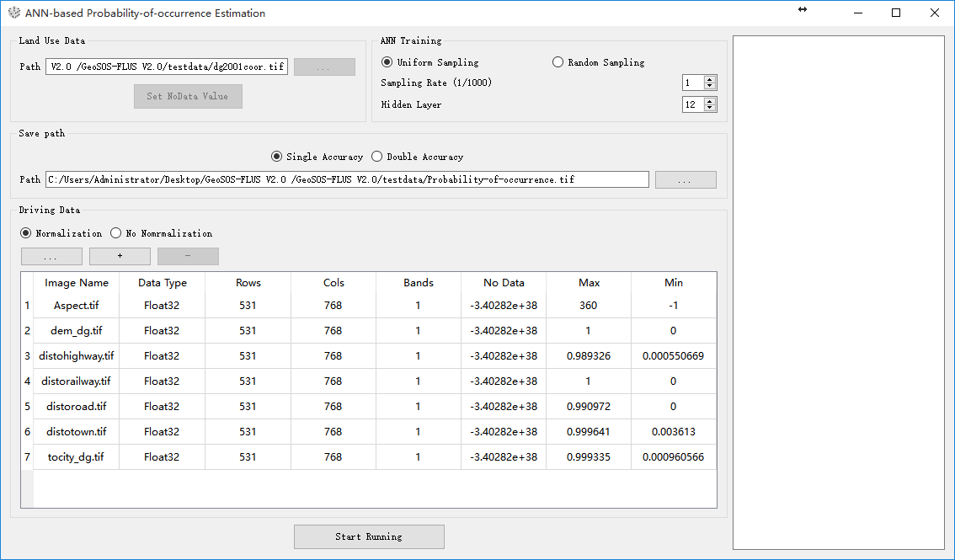The width and height of the screenshot is (955, 560).
Task: Increase the Hidden Layer spinner value
Action: (710, 101)
